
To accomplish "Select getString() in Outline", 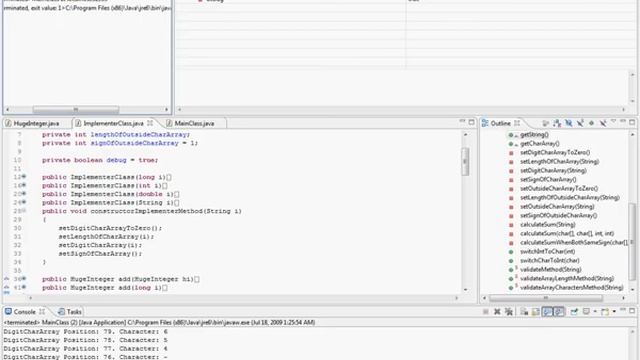I will coord(534,135).
